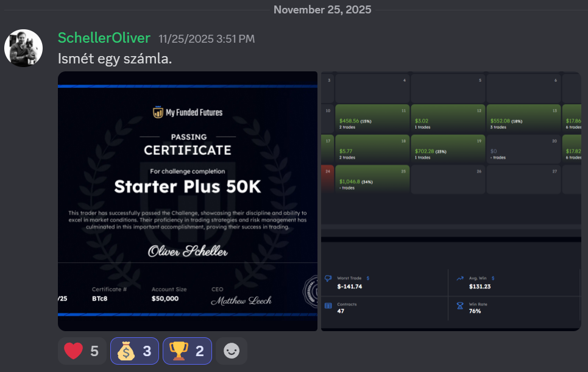Click the November 25, 2025 date divider
Viewport: 588px width, 372px height.
[x=322, y=10]
